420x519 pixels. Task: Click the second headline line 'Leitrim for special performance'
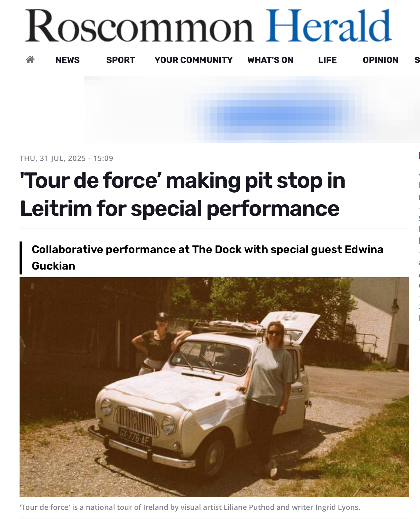click(x=180, y=209)
